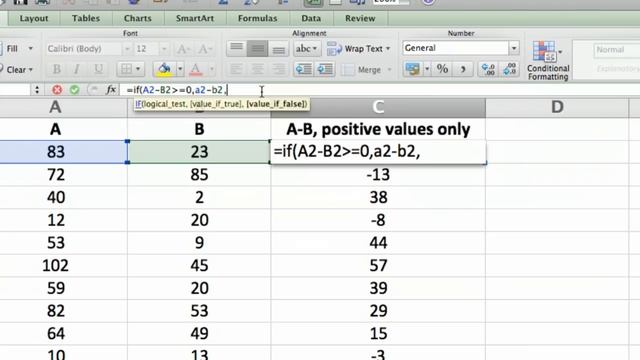Viewport: 640px width, 360px height.
Task: Increase font size with larger A icon
Action: (183, 49)
